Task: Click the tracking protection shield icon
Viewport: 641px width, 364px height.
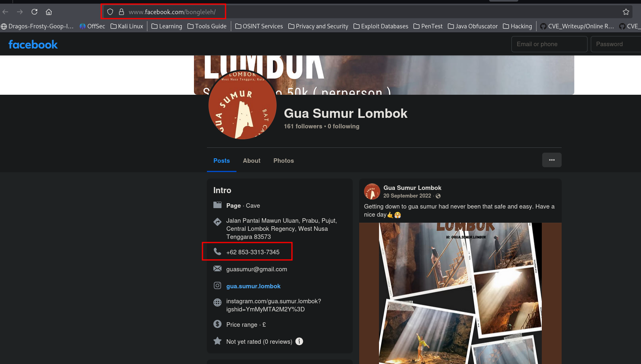Action: (x=110, y=12)
